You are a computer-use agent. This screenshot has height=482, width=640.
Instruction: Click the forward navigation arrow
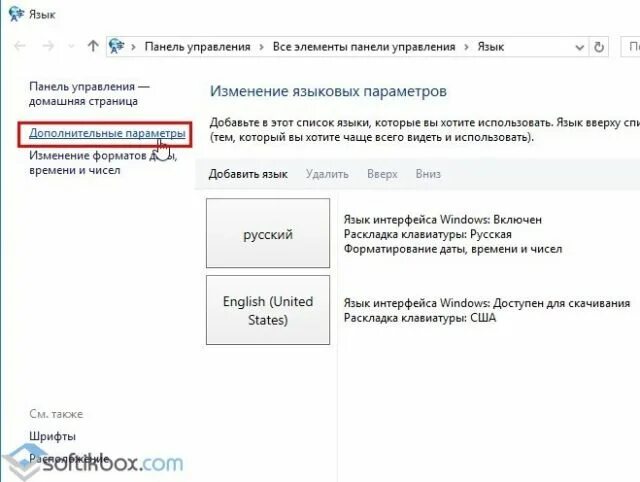(x=48, y=46)
